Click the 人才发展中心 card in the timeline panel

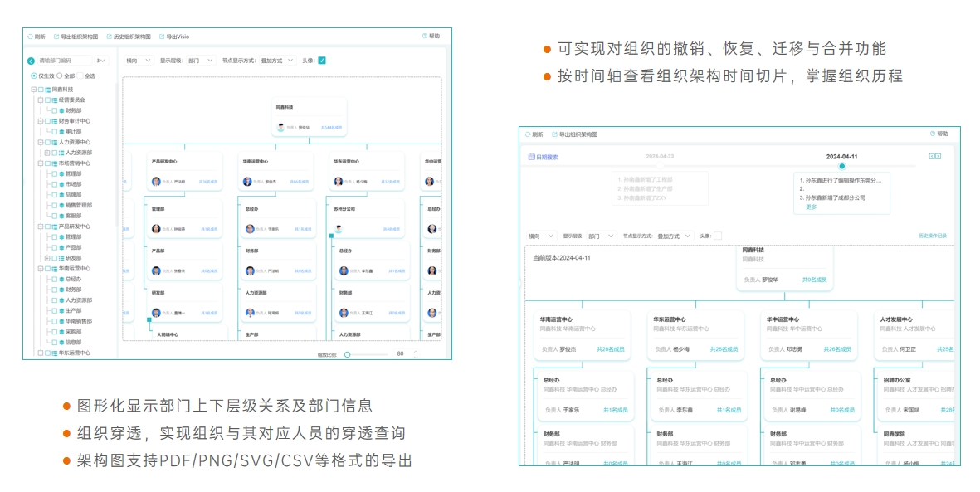click(x=915, y=334)
